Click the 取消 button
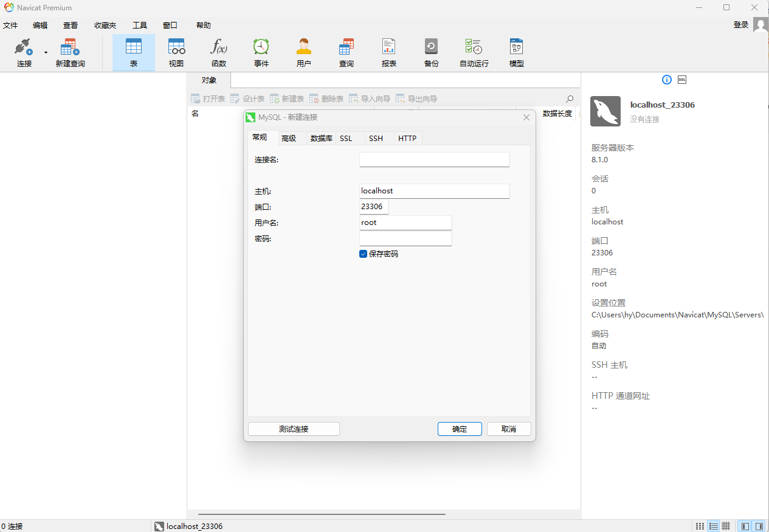Viewport: 769px width, 532px height. pyautogui.click(x=509, y=429)
